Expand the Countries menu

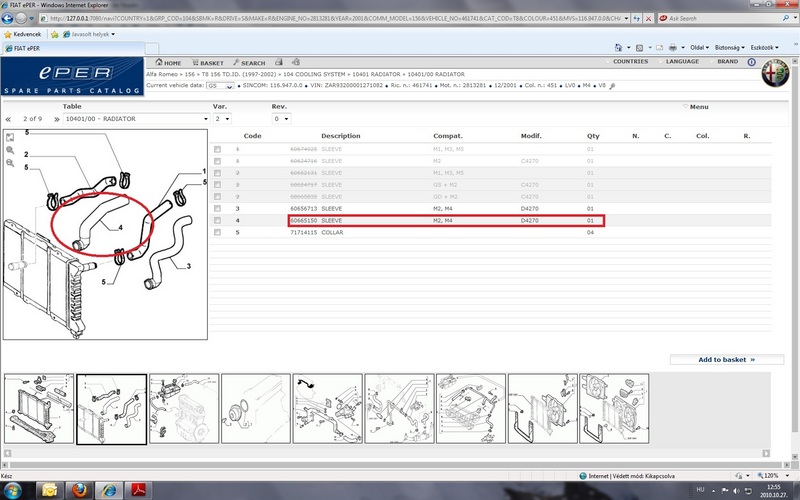627,61
